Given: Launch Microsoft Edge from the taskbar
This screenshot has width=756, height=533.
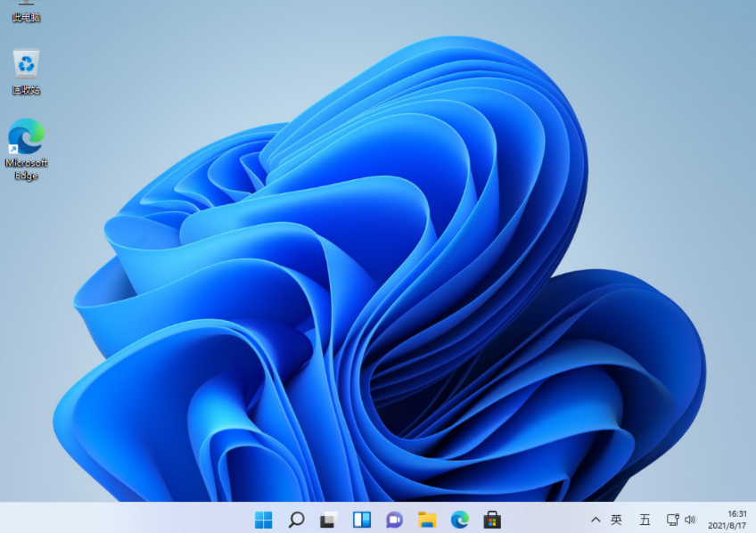Looking at the screenshot, I should [459, 519].
